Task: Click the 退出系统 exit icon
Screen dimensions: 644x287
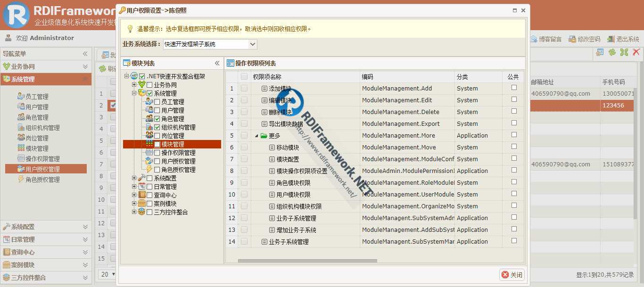Action: (x=611, y=39)
